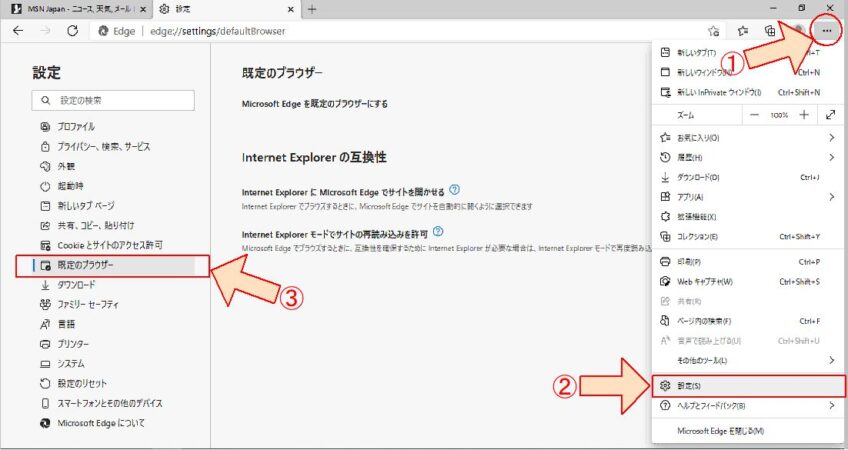
Task: Click the full screen zoom icon
Action: [831, 115]
